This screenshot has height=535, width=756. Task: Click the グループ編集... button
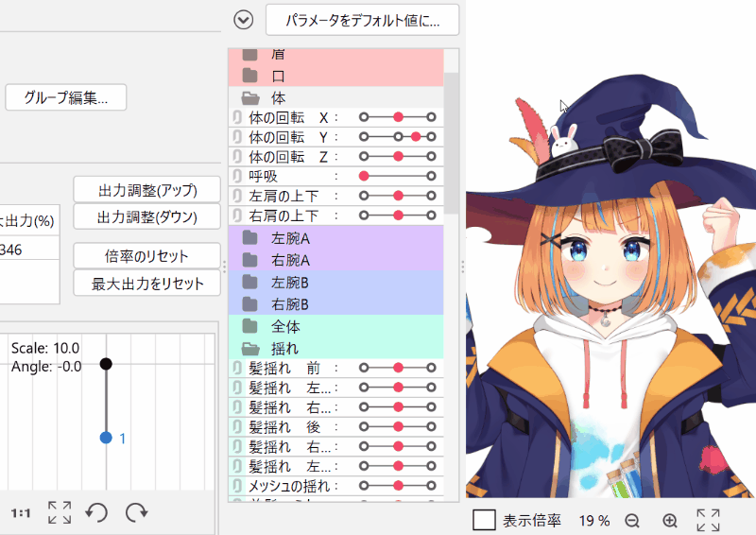pyautogui.click(x=66, y=97)
